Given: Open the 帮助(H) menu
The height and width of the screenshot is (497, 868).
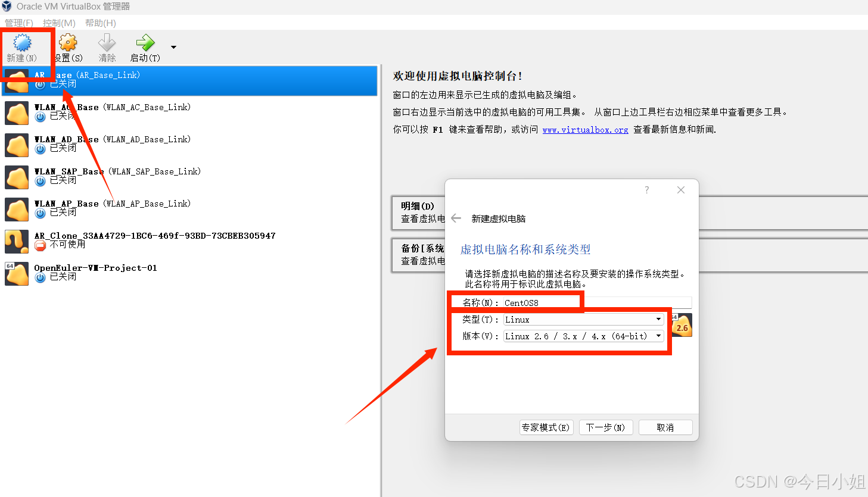Looking at the screenshot, I should [x=100, y=23].
